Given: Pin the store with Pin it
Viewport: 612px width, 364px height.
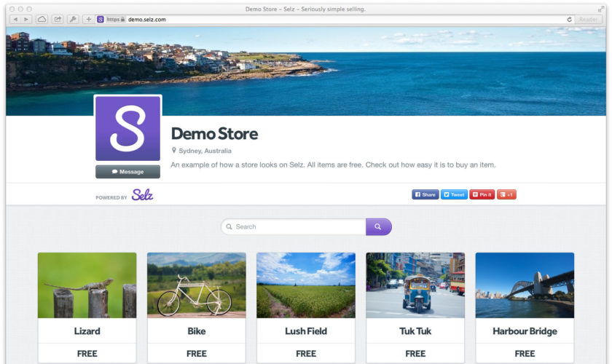Looking at the screenshot, I should (482, 194).
